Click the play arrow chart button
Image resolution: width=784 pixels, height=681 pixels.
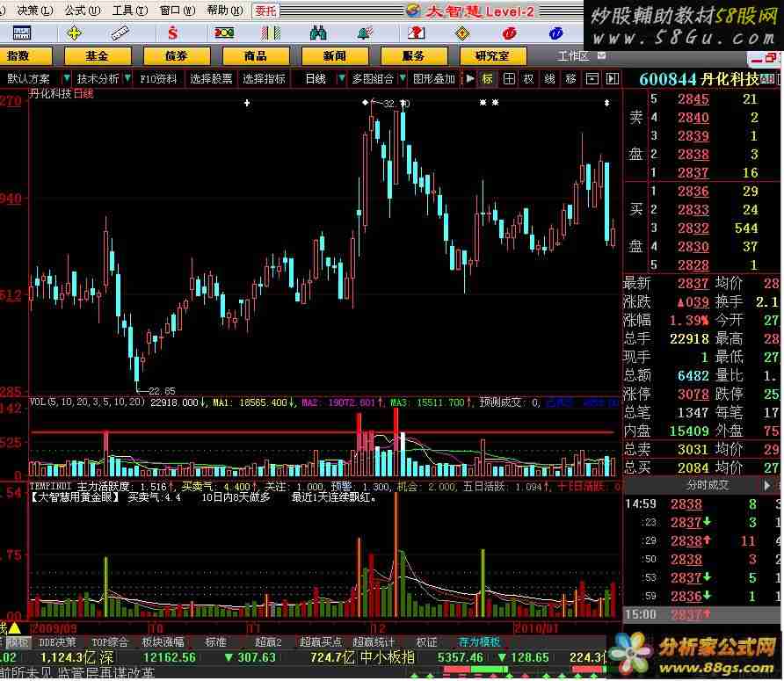tap(470, 78)
